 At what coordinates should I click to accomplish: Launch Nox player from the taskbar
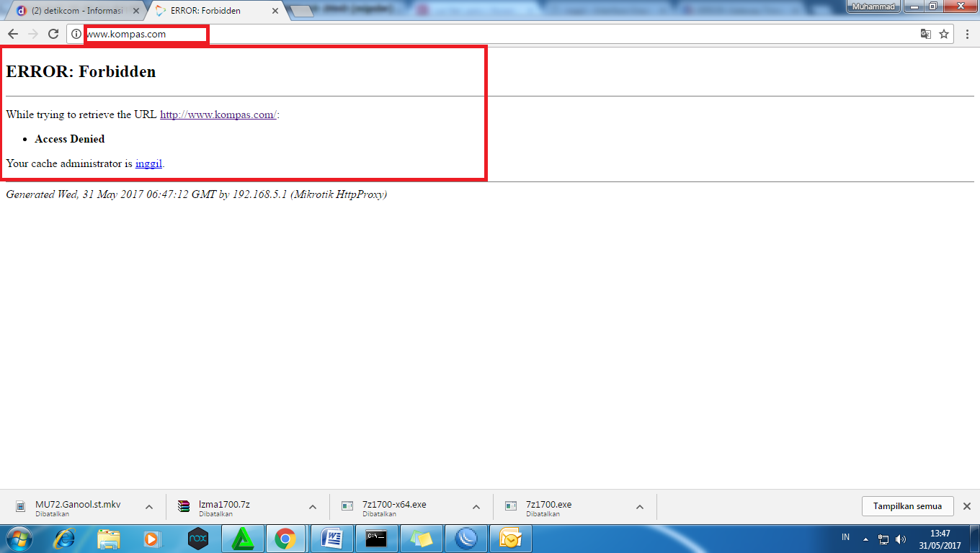click(197, 539)
